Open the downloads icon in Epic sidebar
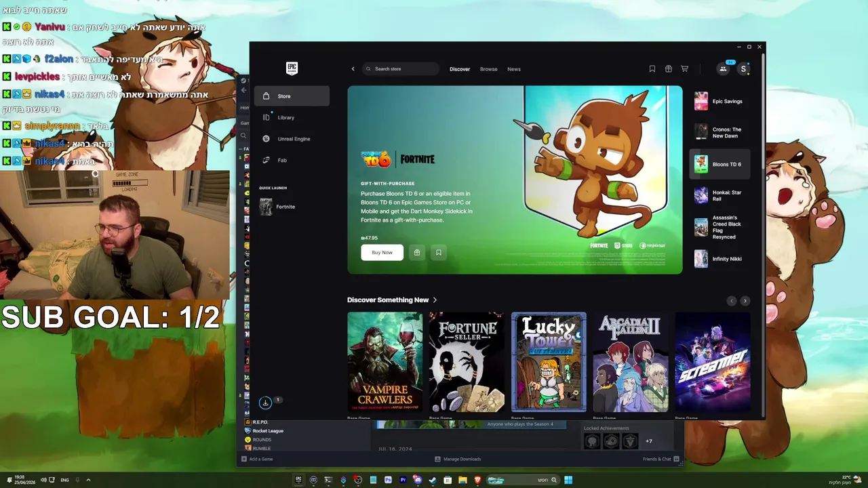The height and width of the screenshot is (488, 868). pos(265,403)
